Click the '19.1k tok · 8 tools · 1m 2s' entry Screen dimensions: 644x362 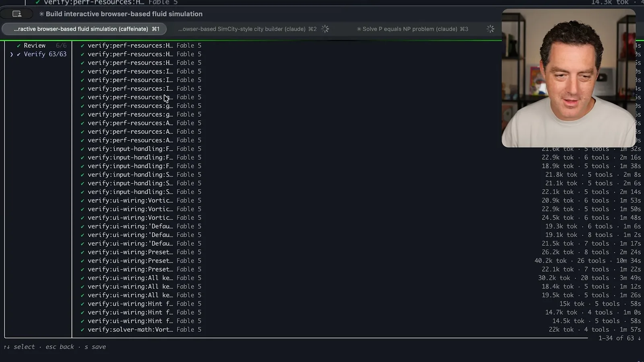click(593, 235)
